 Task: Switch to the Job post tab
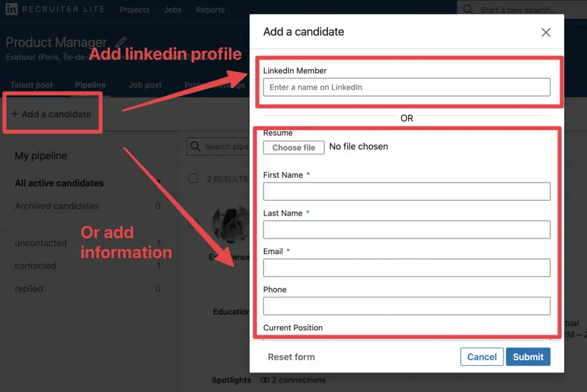coord(144,84)
